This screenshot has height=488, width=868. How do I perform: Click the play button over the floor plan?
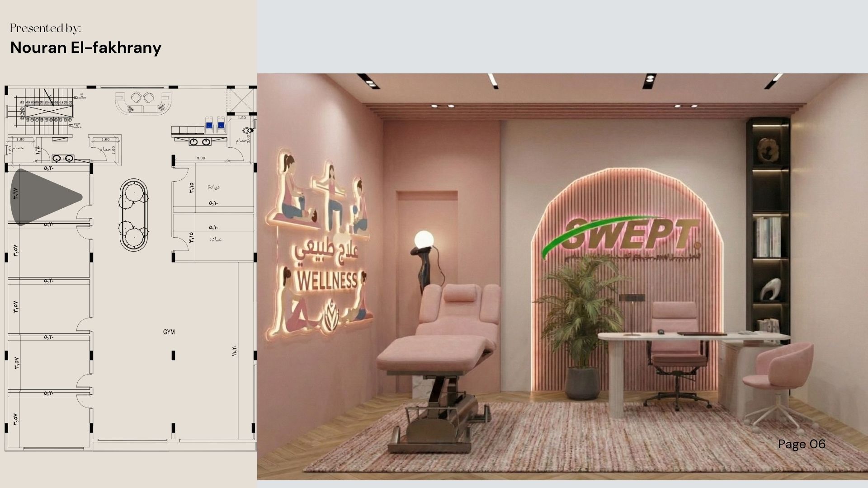(47, 199)
